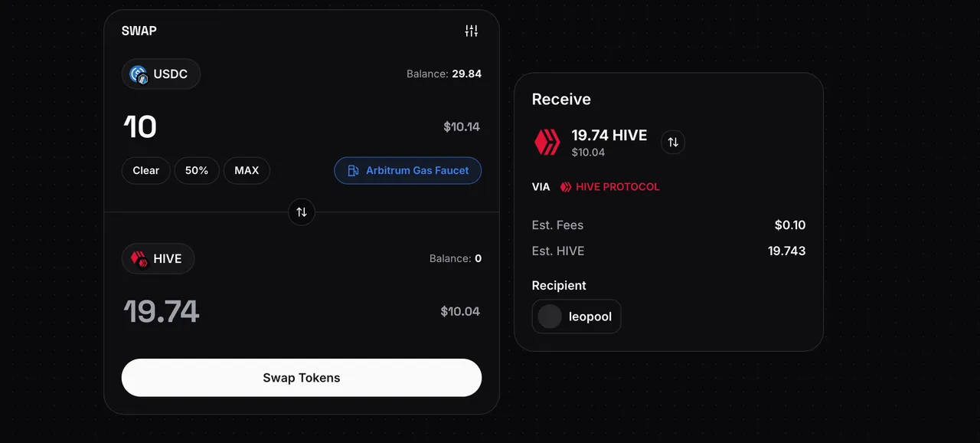Flip swap direction with center arrows icon
The image size is (980, 443).
pos(302,212)
